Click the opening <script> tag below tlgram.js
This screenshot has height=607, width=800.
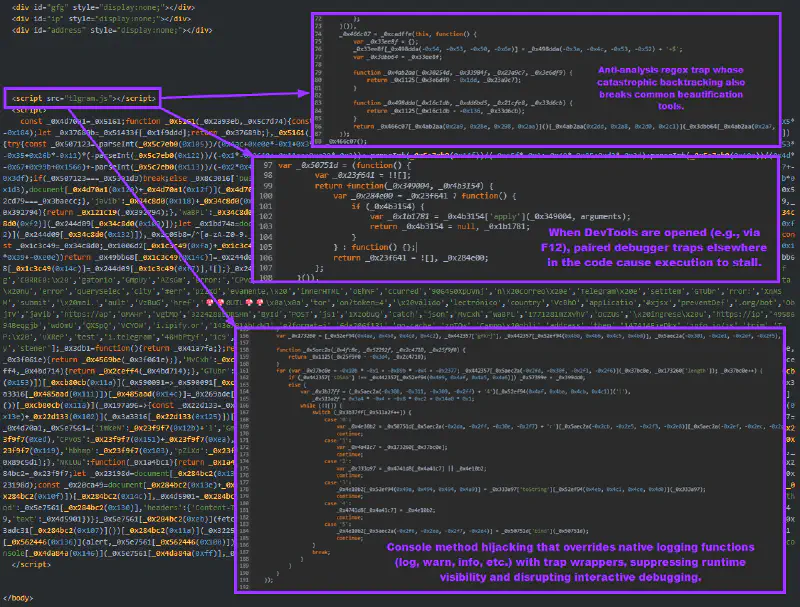click(x=34, y=110)
